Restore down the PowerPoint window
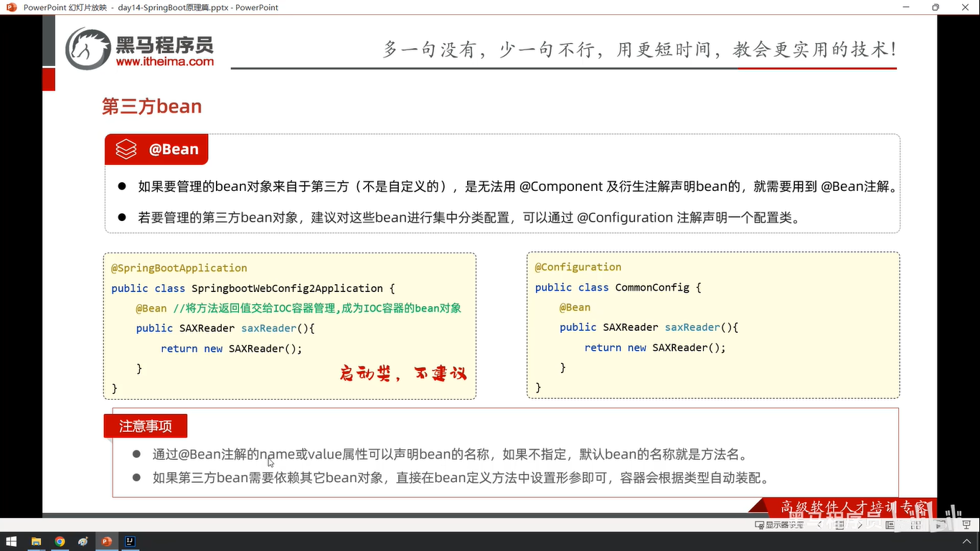The height and width of the screenshot is (551, 980). (x=936, y=7)
